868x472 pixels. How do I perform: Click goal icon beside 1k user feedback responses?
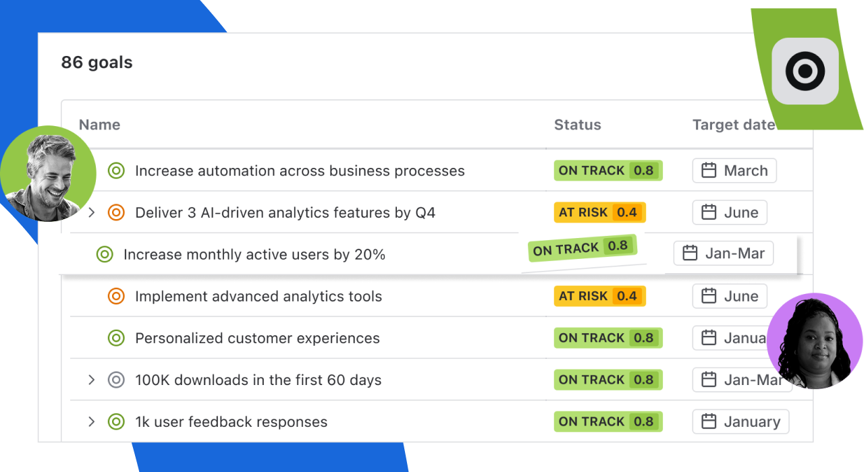[x=116, y=421]
